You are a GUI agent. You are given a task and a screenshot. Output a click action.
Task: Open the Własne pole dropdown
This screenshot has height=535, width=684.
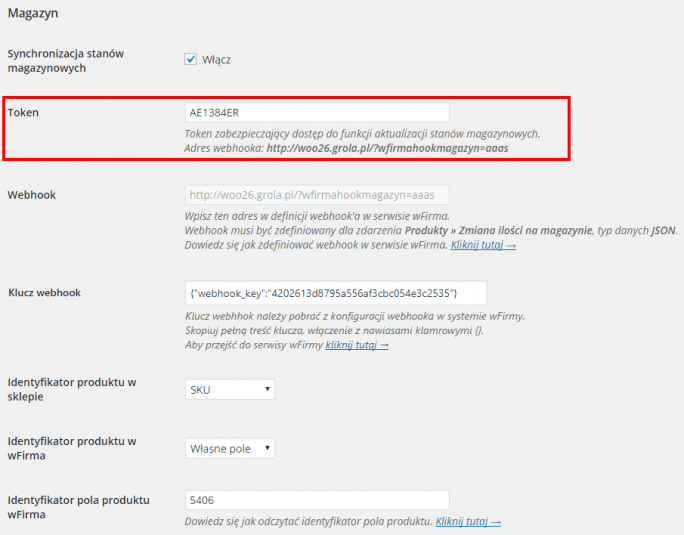230,448
